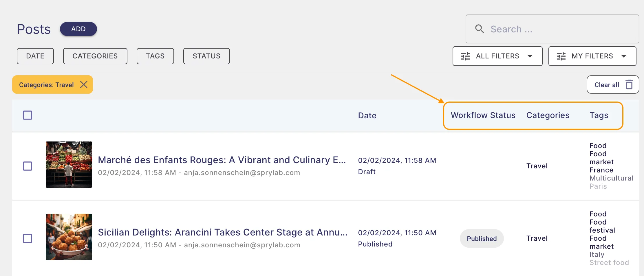Click the trash icon in Clear all
Screen dimensions: 644x276
[x=629, y=84]
